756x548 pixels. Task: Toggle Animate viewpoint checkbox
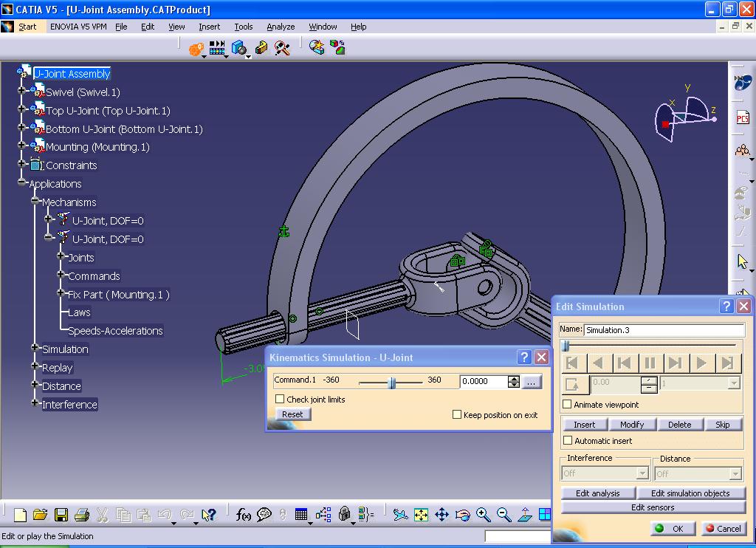point(568,404)
